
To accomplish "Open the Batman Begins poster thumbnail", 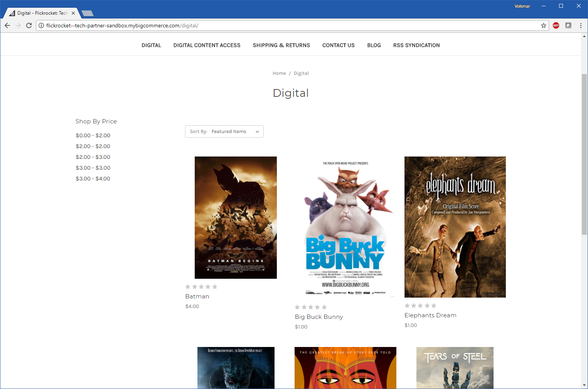I will (236, 217).
